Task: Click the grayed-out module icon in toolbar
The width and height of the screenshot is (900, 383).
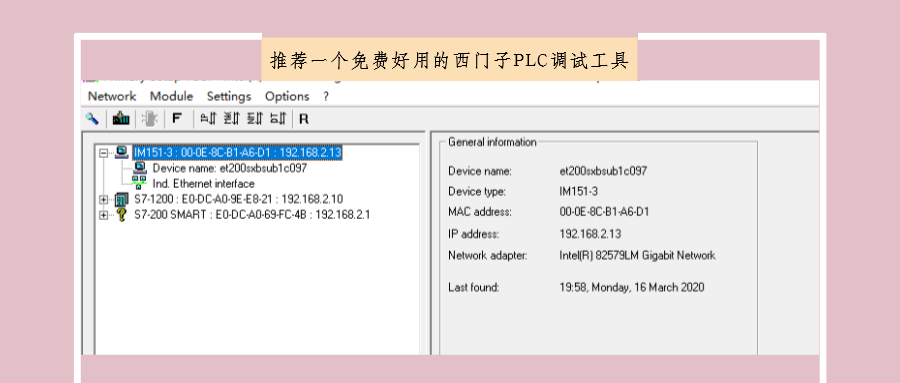Action: click(x=150, y=119)
